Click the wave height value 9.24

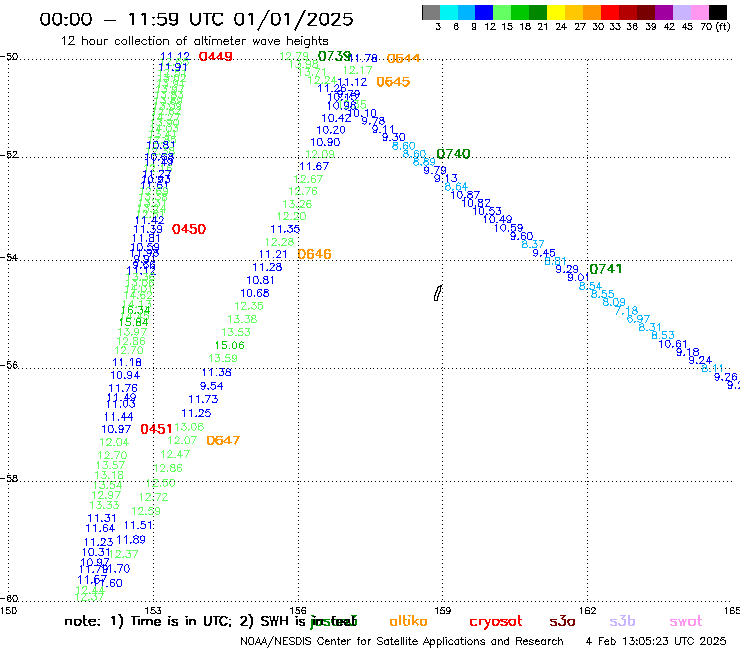click(700, 360)
